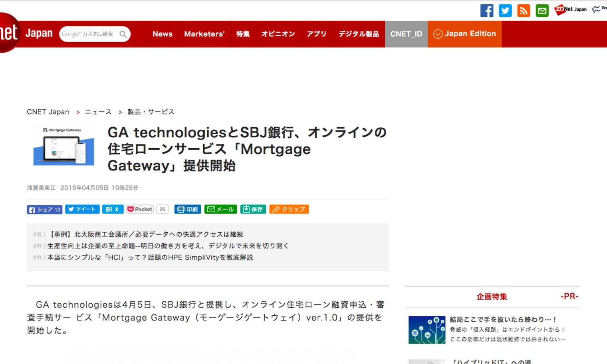Image resolution: width=607 pixels, height=364 pixels.
Task: Switch to the News section
Action: (163, 34)
